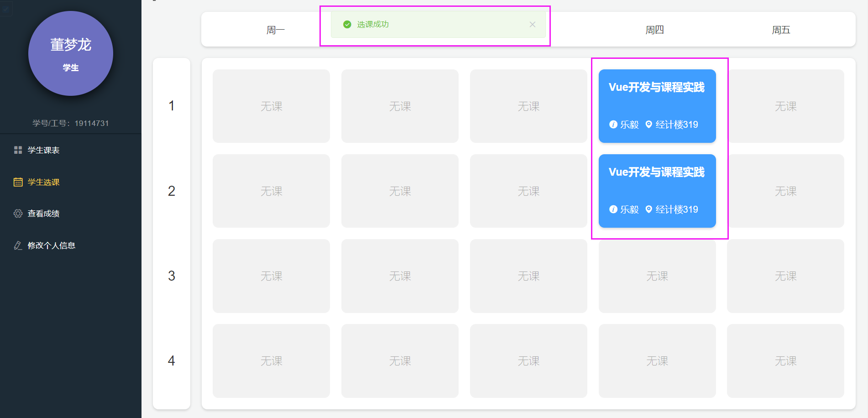Click the teacher info icon in period 1 course
This screenshot has height=418, width=868.
coord(613,124)
